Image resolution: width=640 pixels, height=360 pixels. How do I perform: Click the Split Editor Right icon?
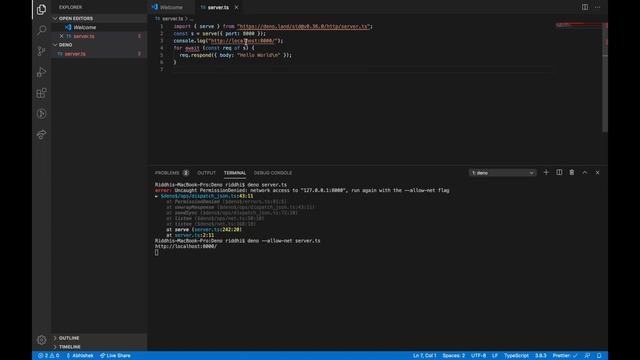(x=585, y=7)
